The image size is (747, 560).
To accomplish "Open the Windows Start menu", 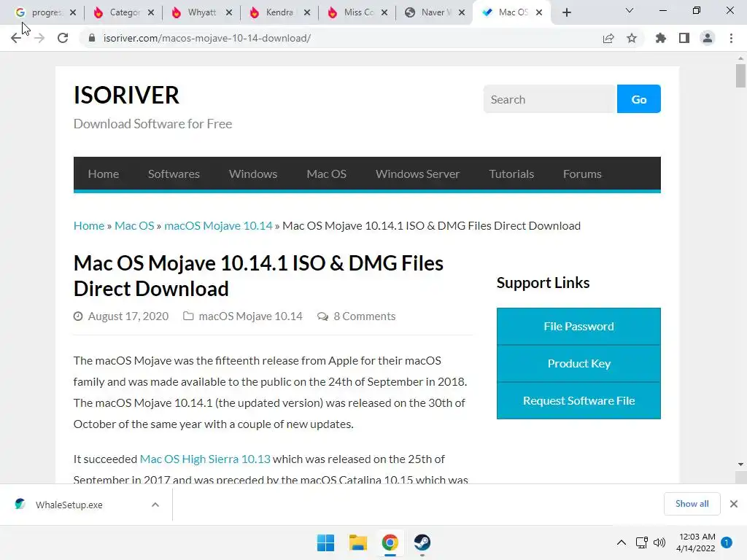I will [x=326, y=542].
